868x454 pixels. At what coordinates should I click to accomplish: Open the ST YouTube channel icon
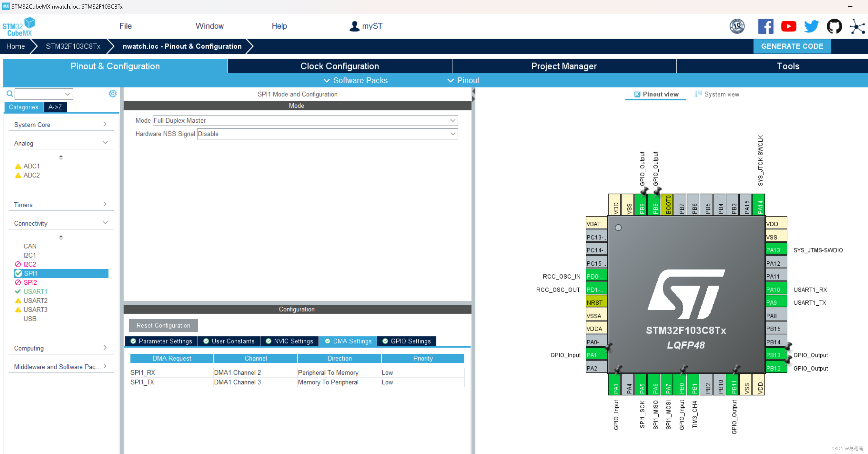(x=789, y=26)
